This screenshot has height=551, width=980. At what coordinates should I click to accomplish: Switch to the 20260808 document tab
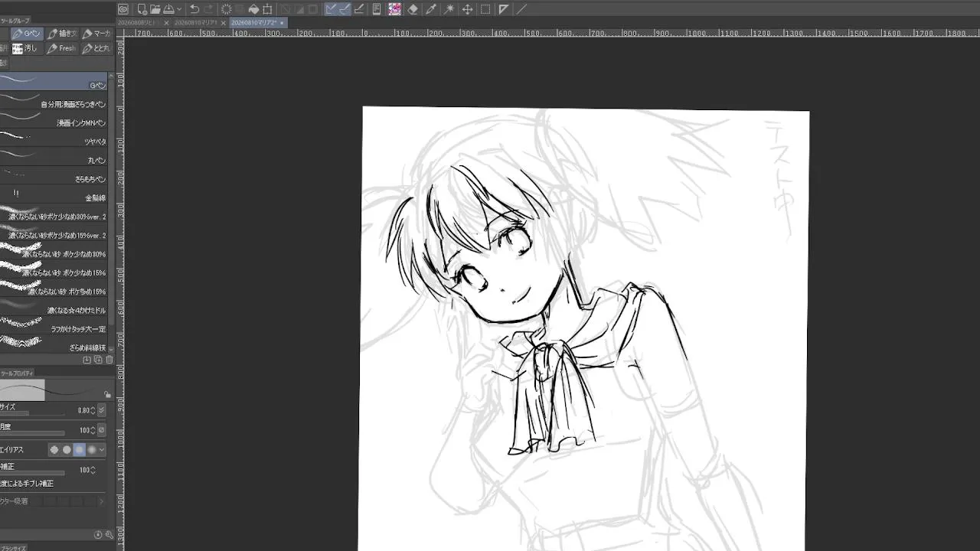coord(137,23)
